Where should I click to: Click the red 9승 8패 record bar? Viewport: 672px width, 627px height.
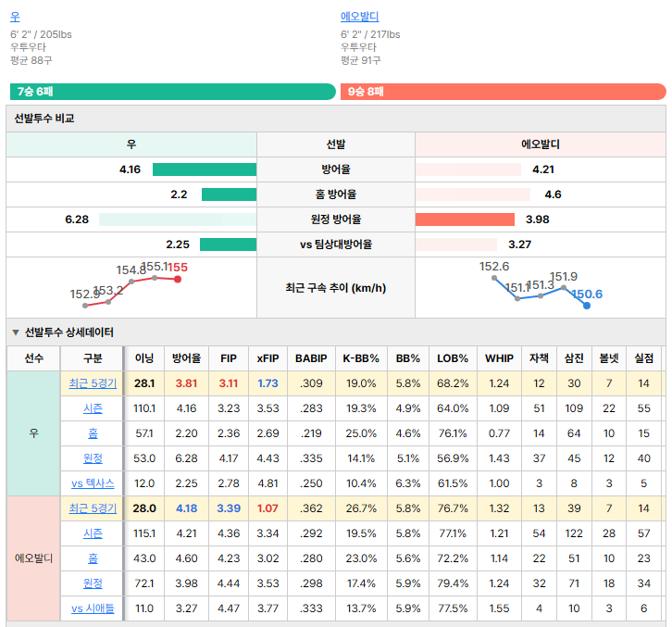pos(504,92)
